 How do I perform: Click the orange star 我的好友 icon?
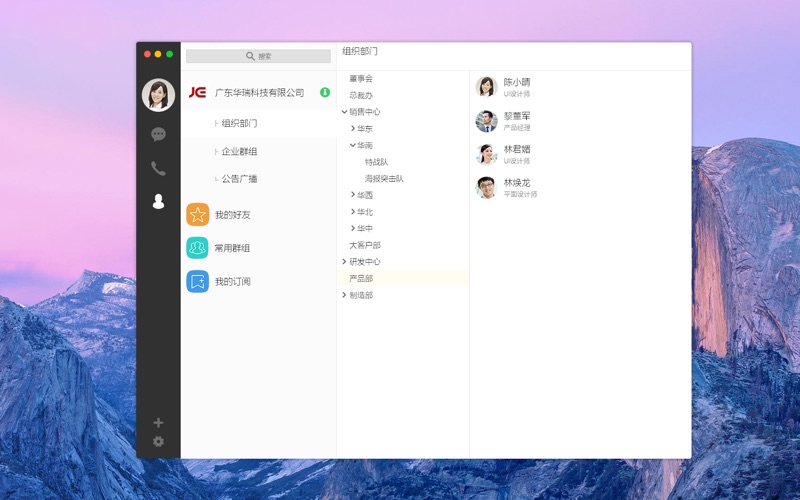click(x=197, y=214)
